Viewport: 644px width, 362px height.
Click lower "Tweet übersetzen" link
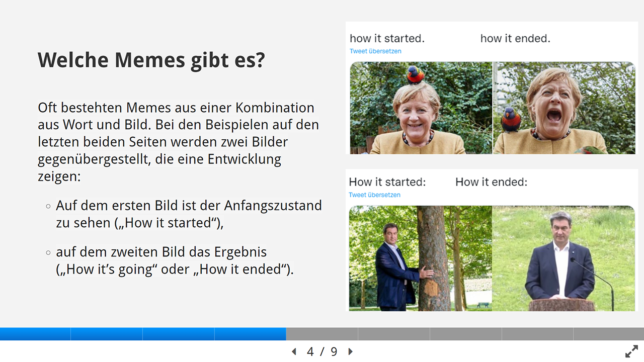tap(374, 195)
